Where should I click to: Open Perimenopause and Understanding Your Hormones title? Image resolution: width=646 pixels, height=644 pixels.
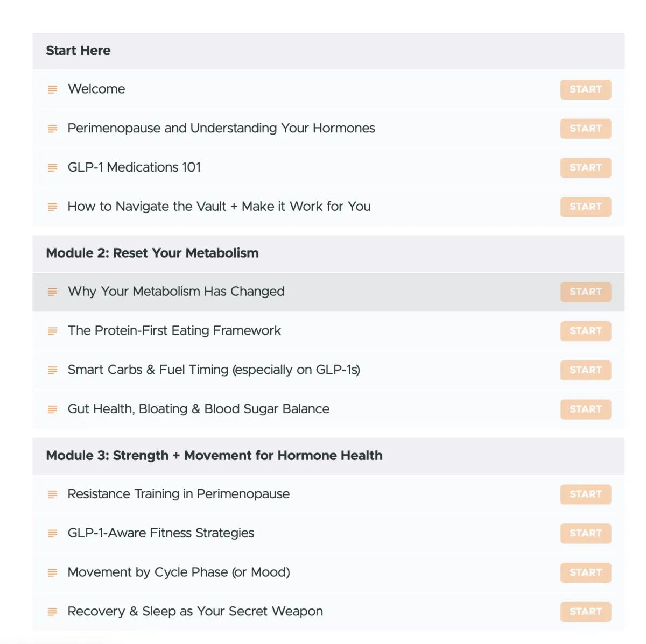pyautogui.click(x=221, y=129)
